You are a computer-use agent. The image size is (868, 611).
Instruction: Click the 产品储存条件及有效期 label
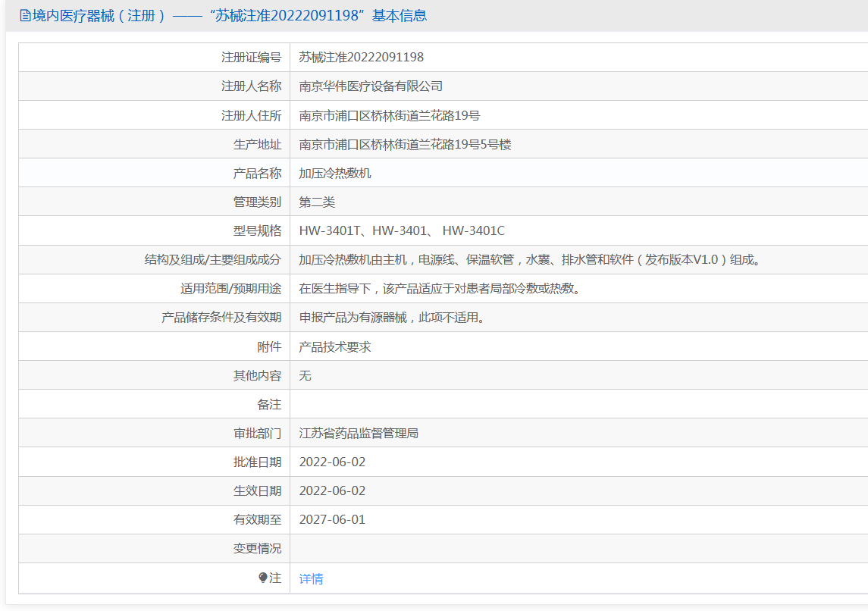[x=221, y=317]
